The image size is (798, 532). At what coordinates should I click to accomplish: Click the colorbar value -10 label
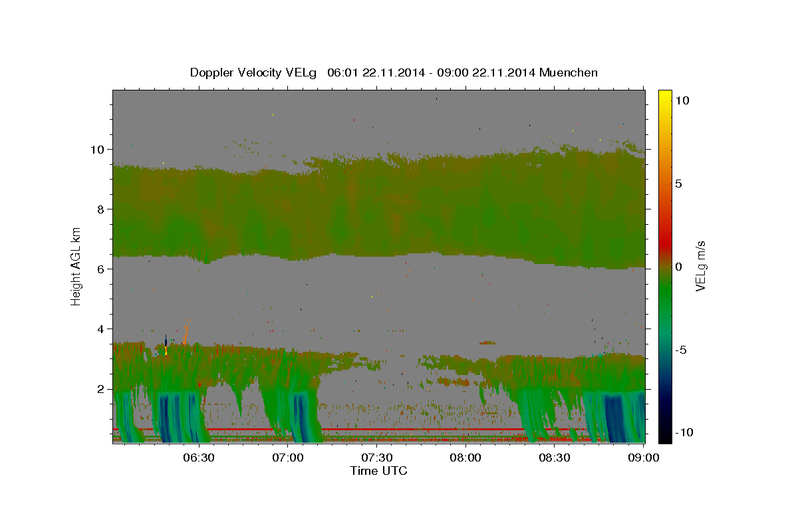pos(684,432)
